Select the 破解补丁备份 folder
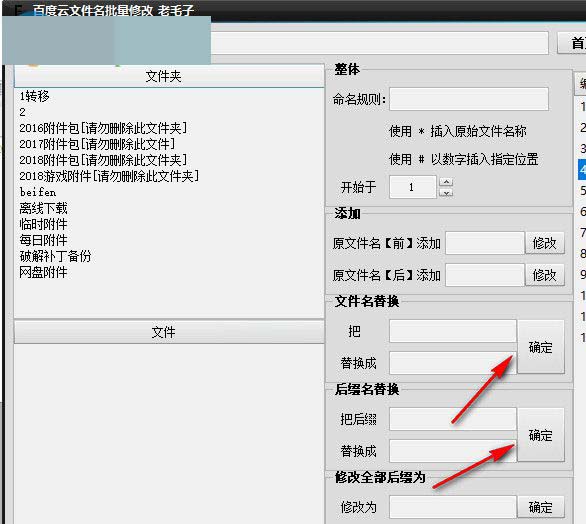This screenshot has width=586, height=524. 55,256
